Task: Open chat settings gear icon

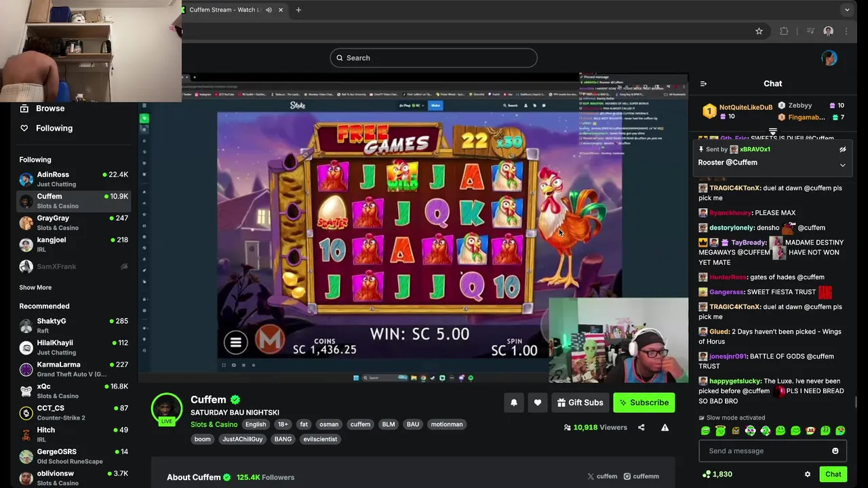Action: coord(807,474)
